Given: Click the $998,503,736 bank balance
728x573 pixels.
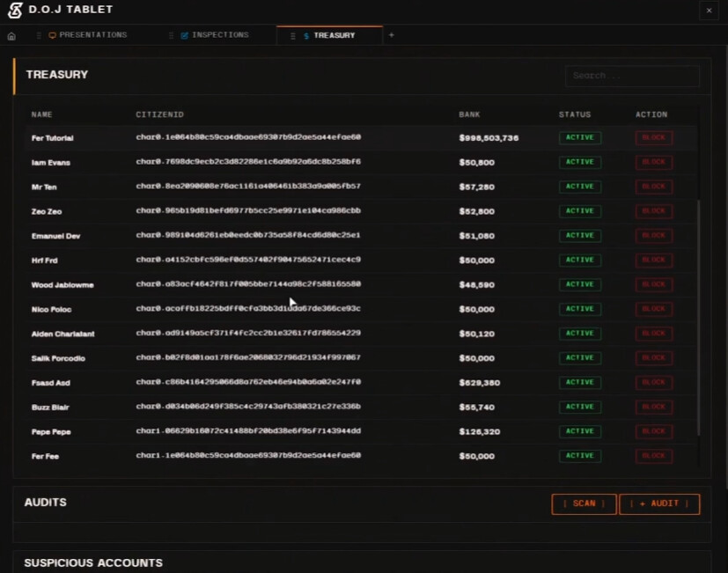Looking at the screenshot, I should click(489, 138).
